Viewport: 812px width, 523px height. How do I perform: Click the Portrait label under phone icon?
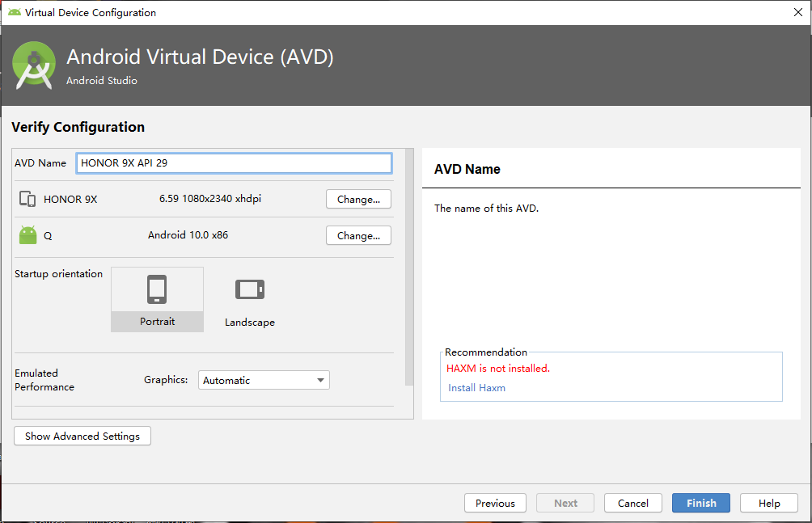point(157,322)
